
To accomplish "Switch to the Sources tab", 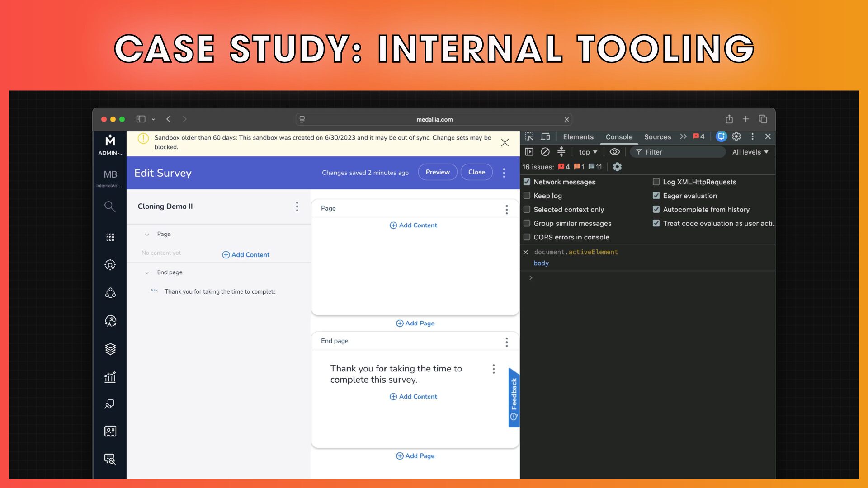I will (x=657, y=137).
